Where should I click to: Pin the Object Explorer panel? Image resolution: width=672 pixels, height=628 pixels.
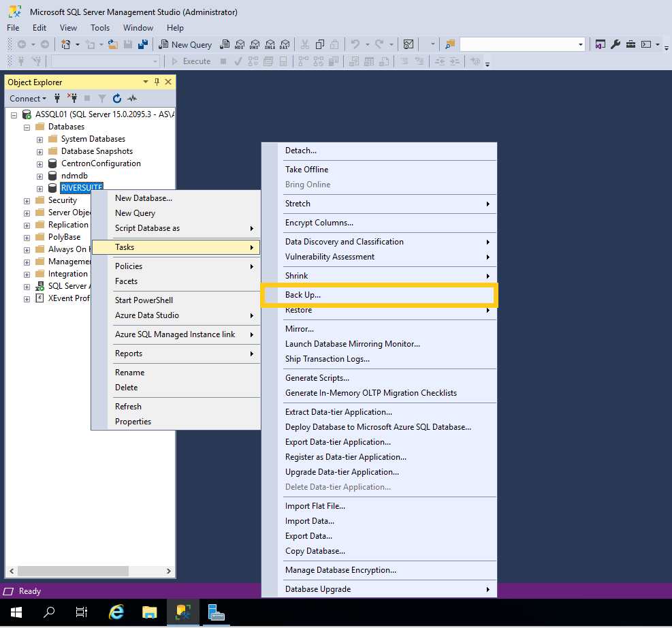point(157,82)
